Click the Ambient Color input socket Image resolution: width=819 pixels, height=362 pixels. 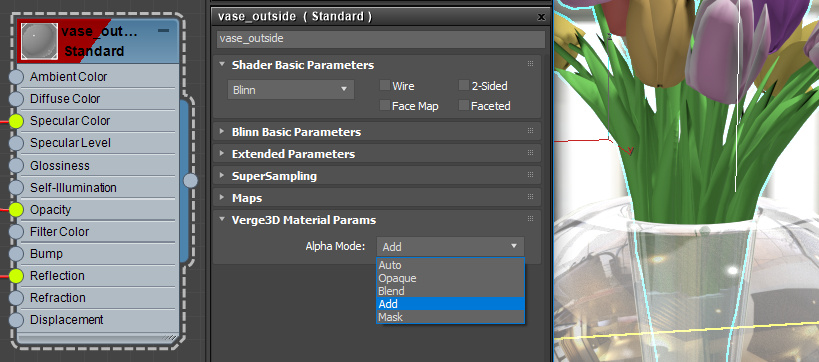pyautogui.click(x=17, y=77)
